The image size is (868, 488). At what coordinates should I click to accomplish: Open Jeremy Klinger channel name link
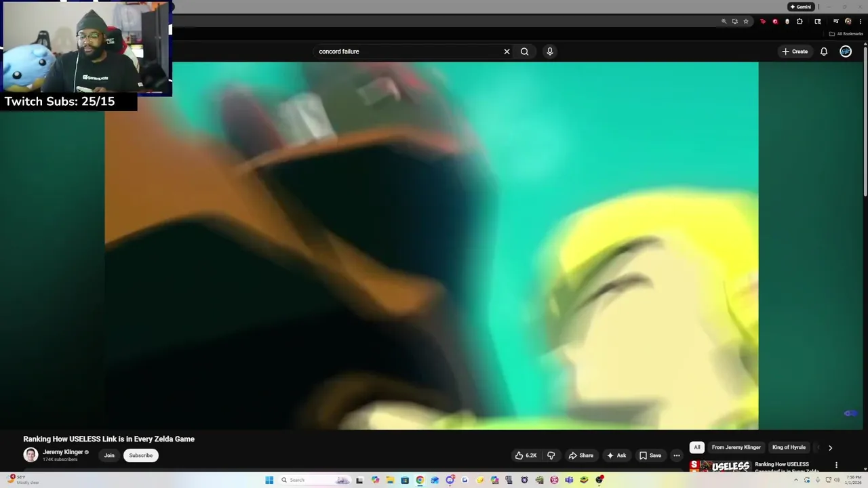click(x=63, y=452)
